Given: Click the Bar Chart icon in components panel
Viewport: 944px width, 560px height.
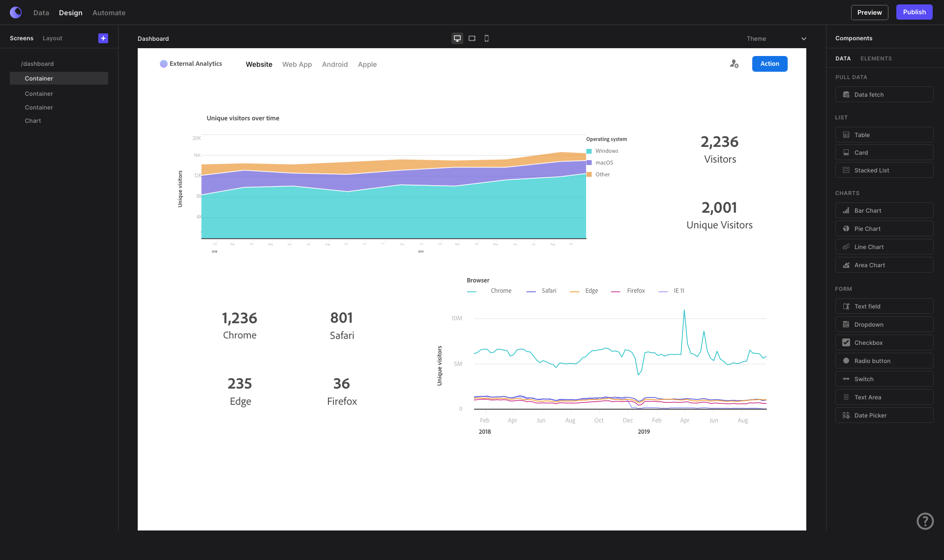Looking at the screenshot, I should pyautogui.click(x=846, y=210).
